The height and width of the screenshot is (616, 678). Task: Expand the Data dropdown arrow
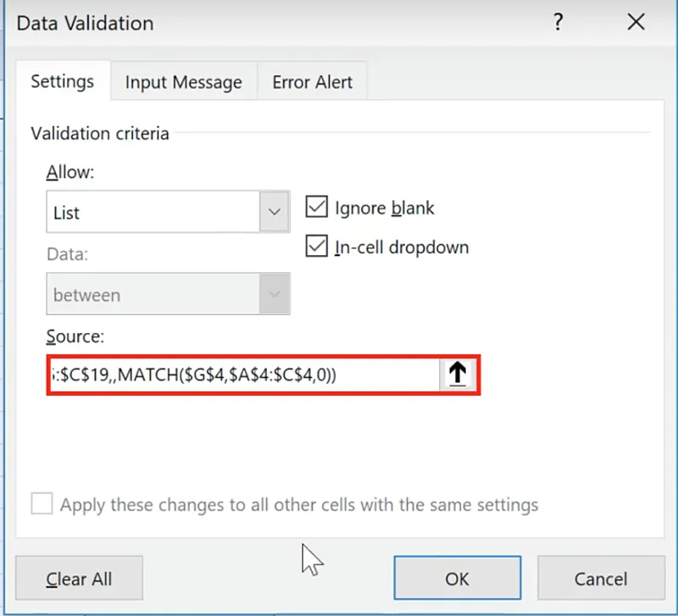(274, 295)
